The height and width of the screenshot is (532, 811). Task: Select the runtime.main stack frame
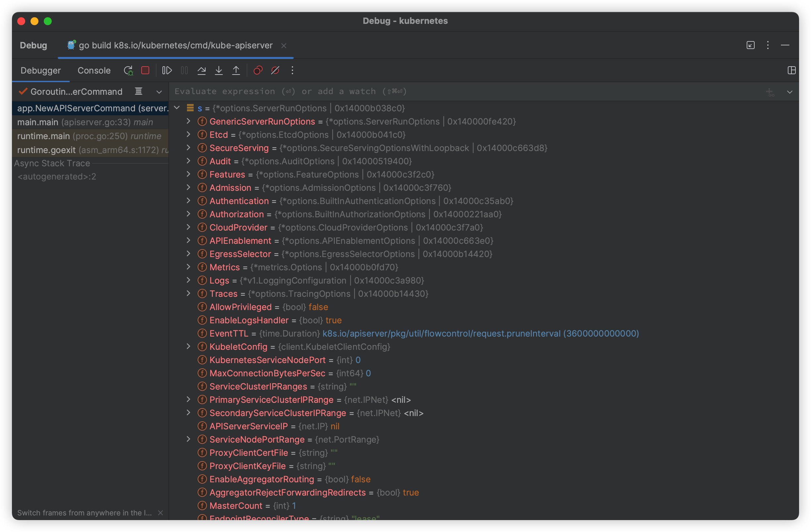[90, 136]
